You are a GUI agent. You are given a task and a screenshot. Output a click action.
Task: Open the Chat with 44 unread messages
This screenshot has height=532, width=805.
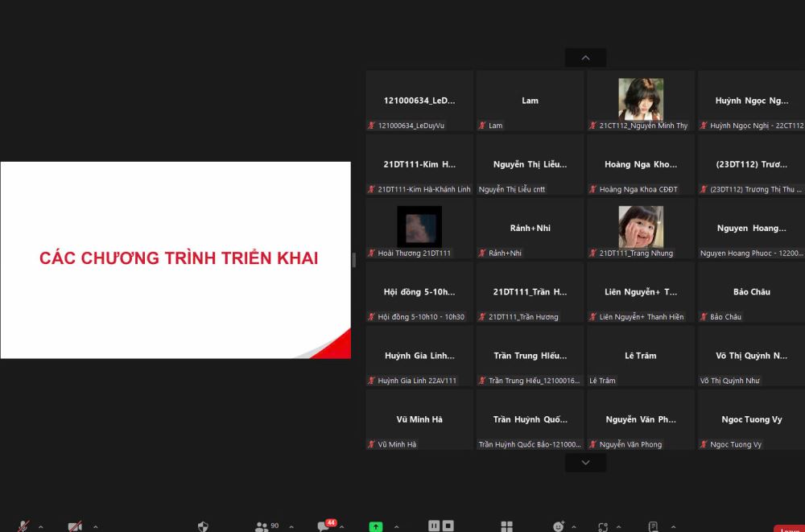324,526
